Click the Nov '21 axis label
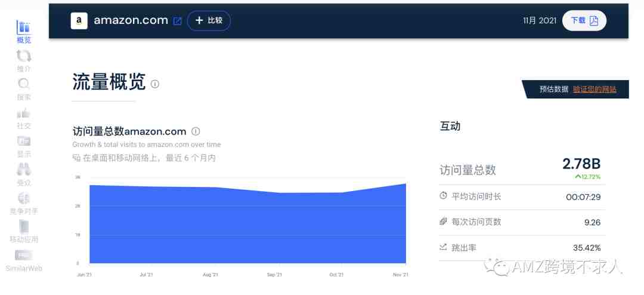Viewport: 644px width, 295px height. (401, 275)
